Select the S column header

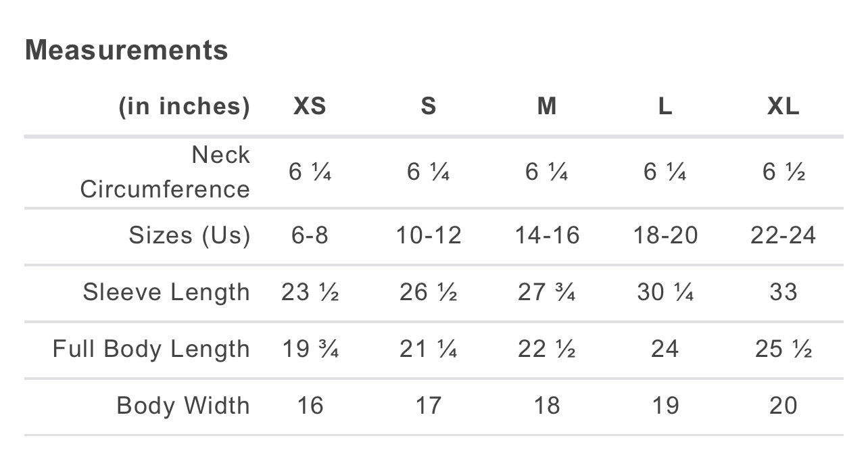[x=429, y=106]
